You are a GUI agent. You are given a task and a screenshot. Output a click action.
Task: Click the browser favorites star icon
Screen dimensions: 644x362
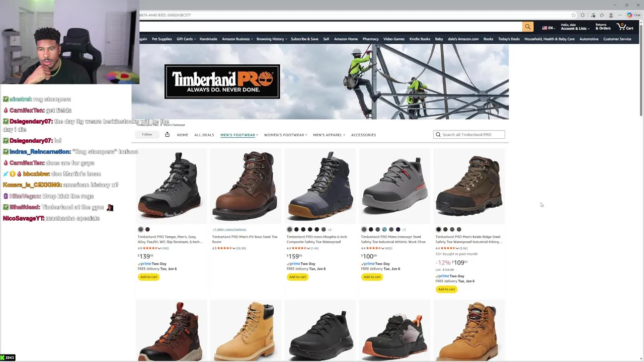click(x=573, y=15)
